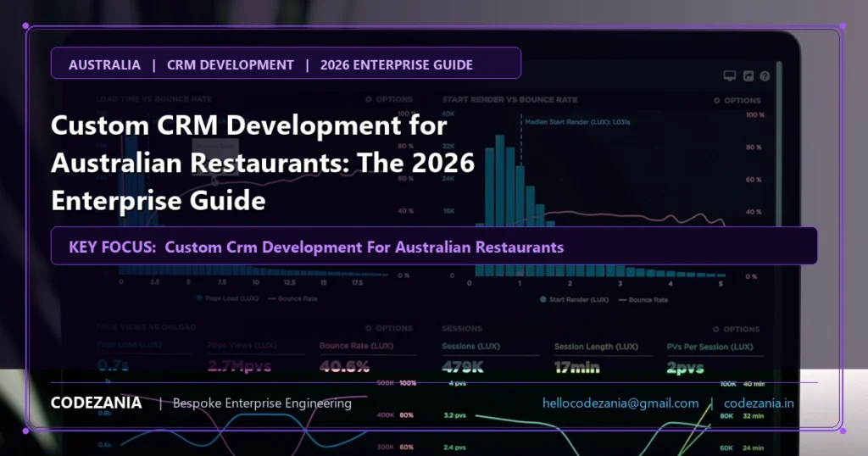Open the help question mark icon
The width and height of the screenshot is (868, 456).
[765, 75]
